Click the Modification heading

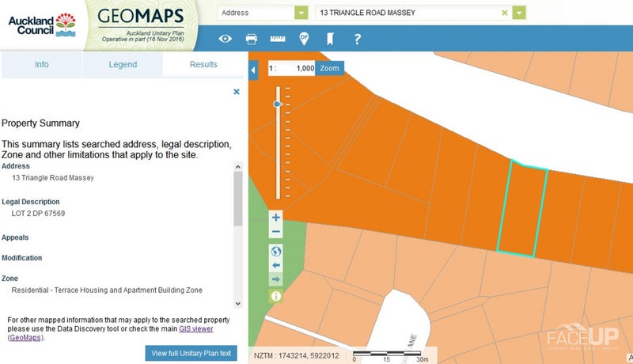pyautogui.click(x=22, y=257)
